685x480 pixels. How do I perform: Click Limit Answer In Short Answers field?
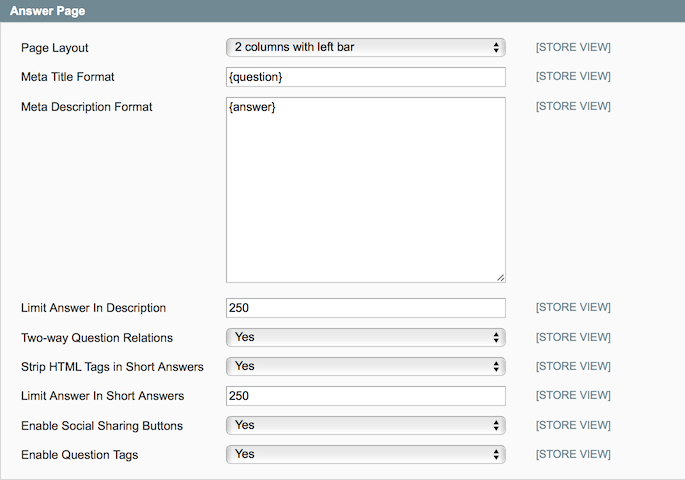coord(365,396)
